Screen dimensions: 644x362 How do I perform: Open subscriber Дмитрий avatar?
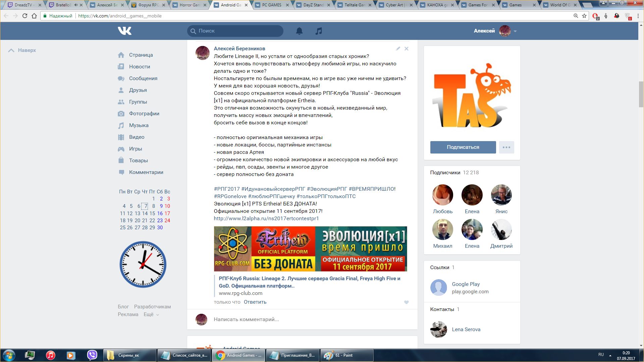[501, 229]
